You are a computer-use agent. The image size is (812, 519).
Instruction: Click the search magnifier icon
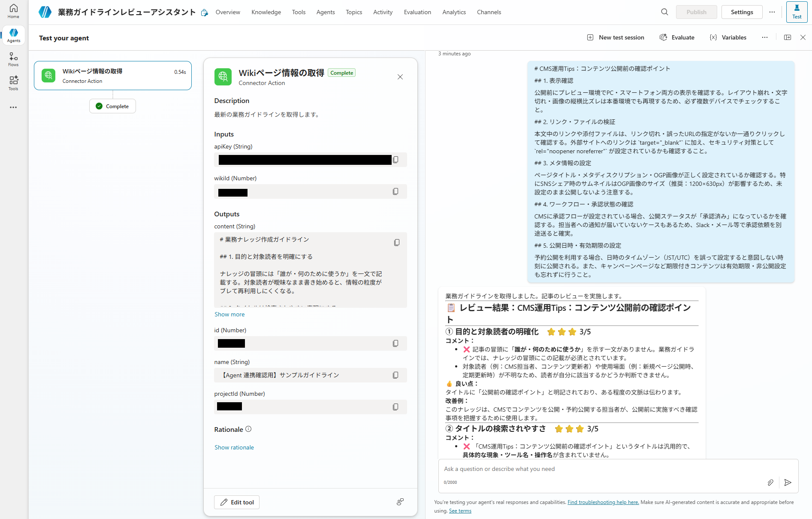(664, 12)
